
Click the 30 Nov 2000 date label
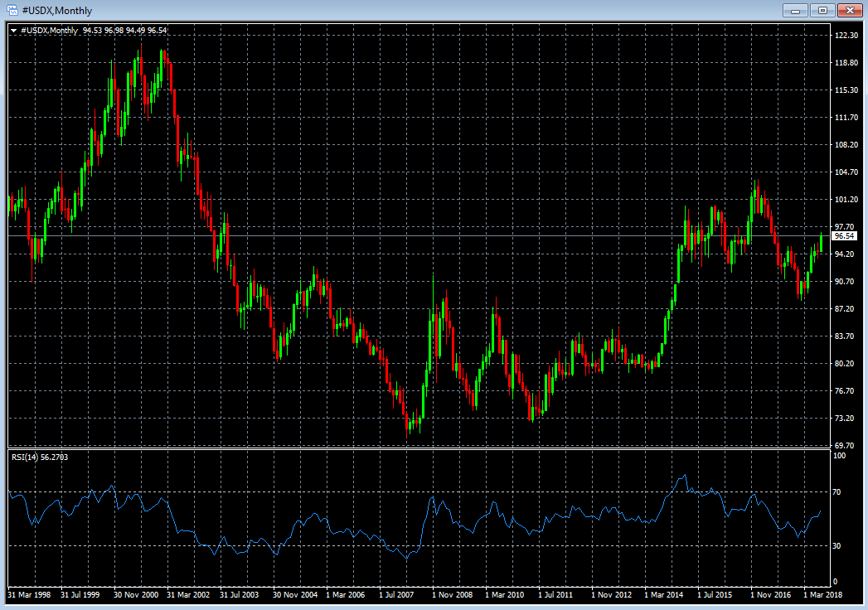[136, 595]
